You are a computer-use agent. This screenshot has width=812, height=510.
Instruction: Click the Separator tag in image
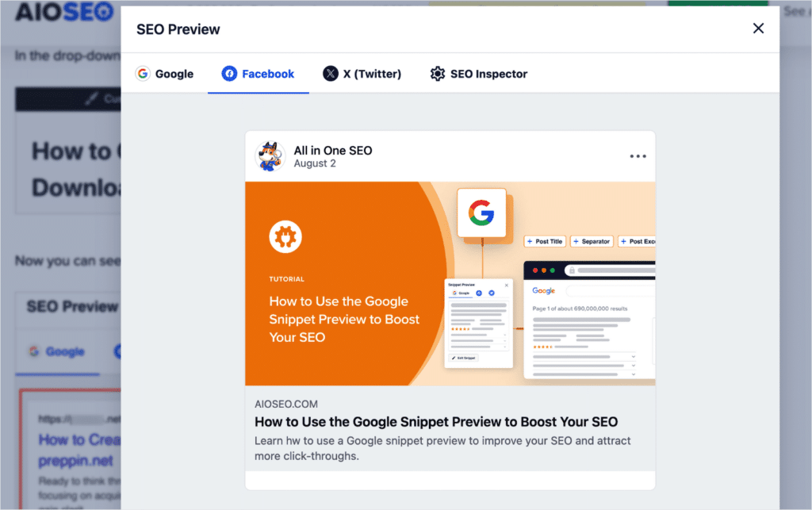click(592, 241)
